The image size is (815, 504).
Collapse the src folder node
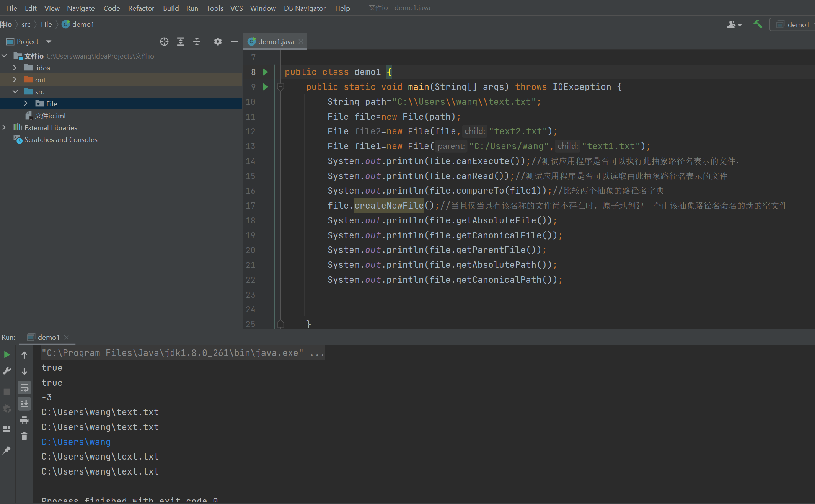click(15, 91)
